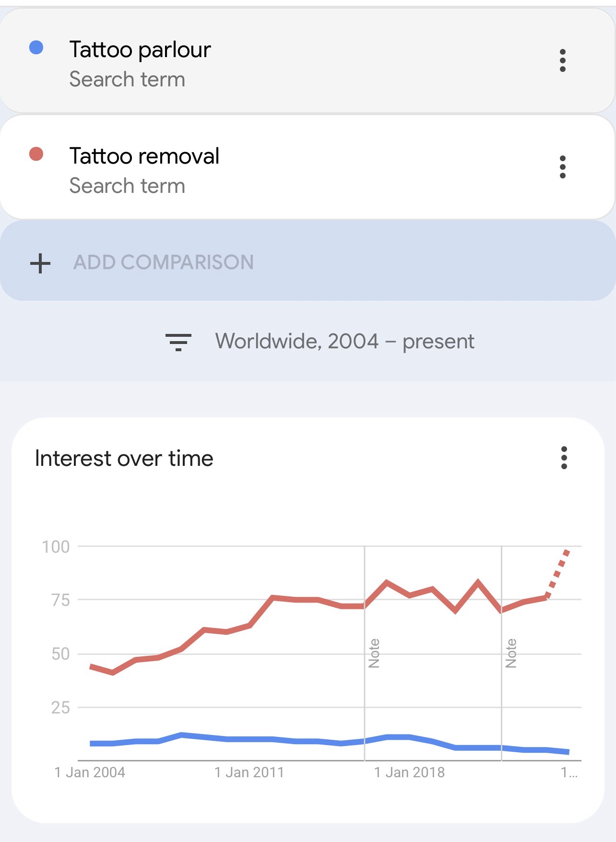616x842 pixels.
Task: Open the Worldwide, 2004 – present filter
Action: click(x=344, y=342)
